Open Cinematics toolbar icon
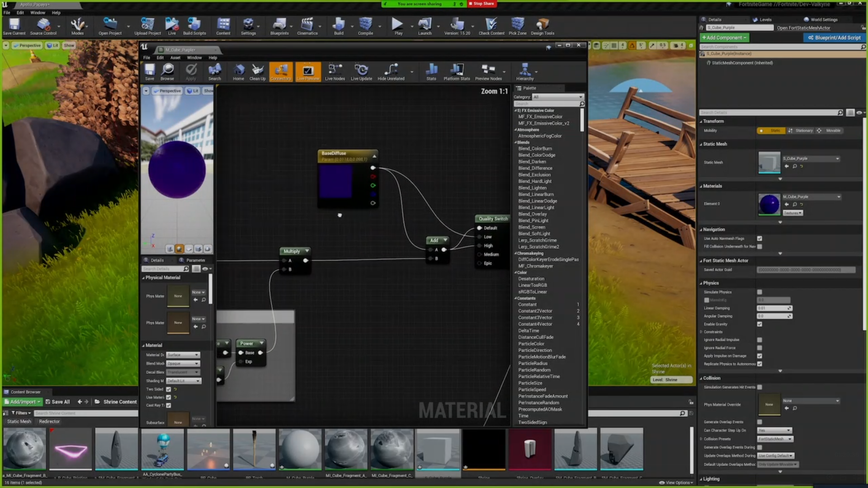868x488 pixels. coord(307,27)
